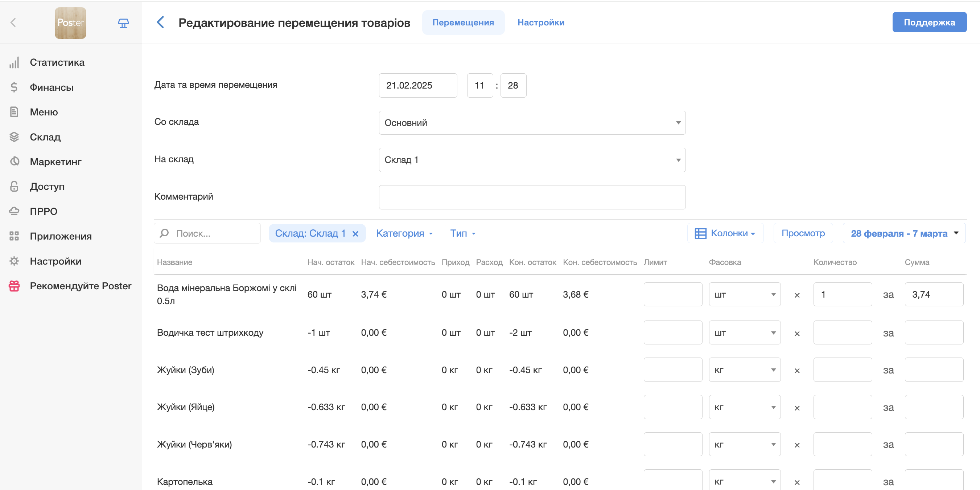
Task: Open the Тип filter dropdown
Action: pos(462,233)
